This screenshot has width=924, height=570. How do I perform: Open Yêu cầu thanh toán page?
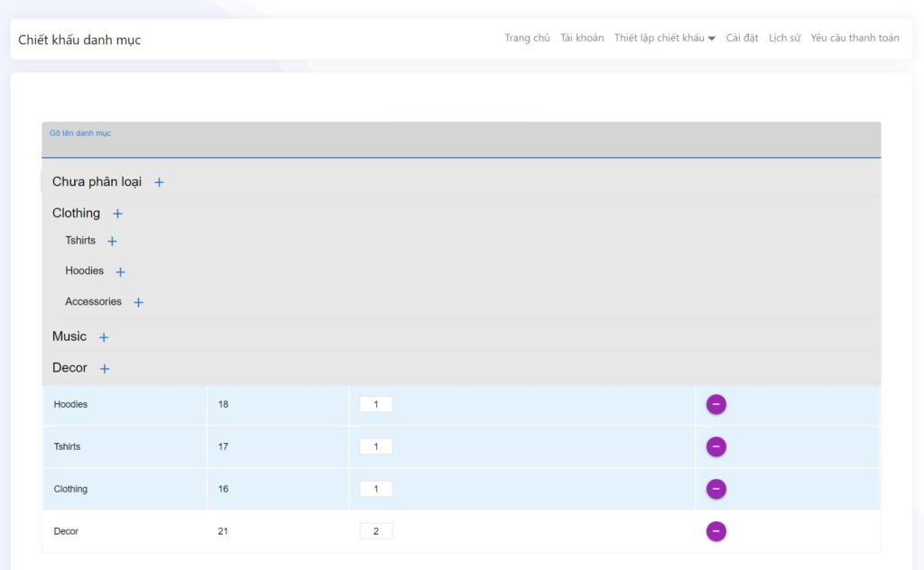[x=855, y=38]
